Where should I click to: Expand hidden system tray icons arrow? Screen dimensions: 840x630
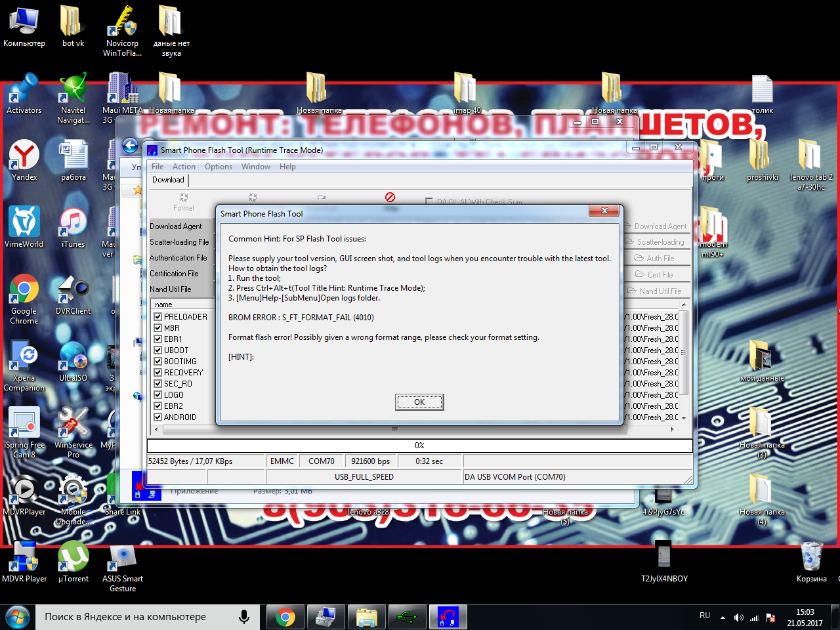tap(723, 617)
